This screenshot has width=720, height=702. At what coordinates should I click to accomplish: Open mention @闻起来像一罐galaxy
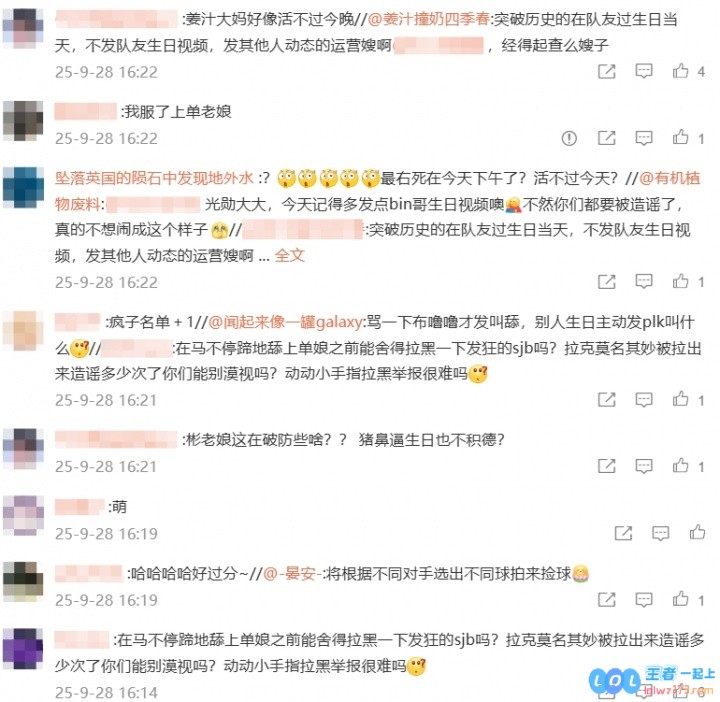pyautogui.click(x=286, y=322)
